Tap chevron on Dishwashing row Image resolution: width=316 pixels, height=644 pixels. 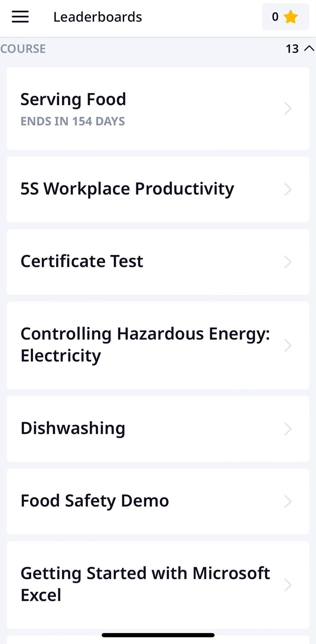[288, 429]
